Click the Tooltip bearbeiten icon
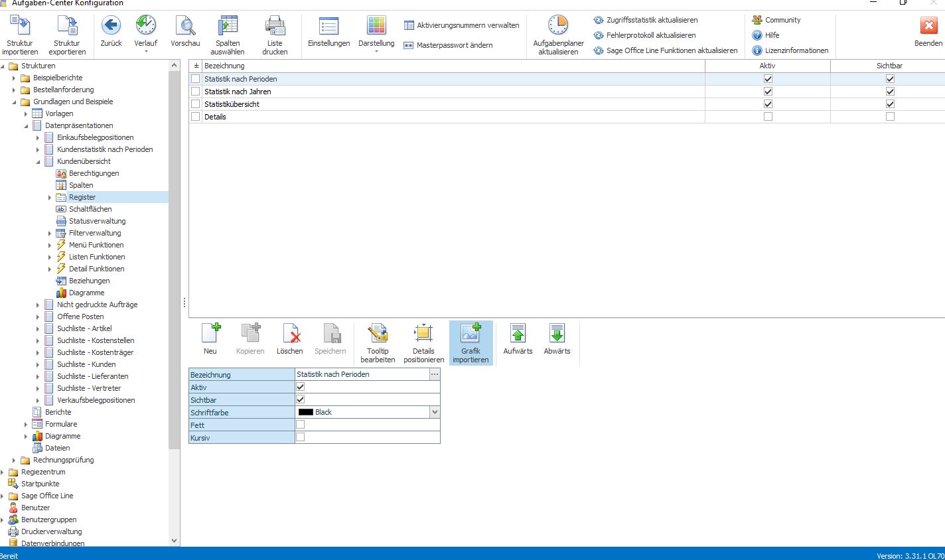The width and height of the screenshot is (945, 560). (378, 333)
